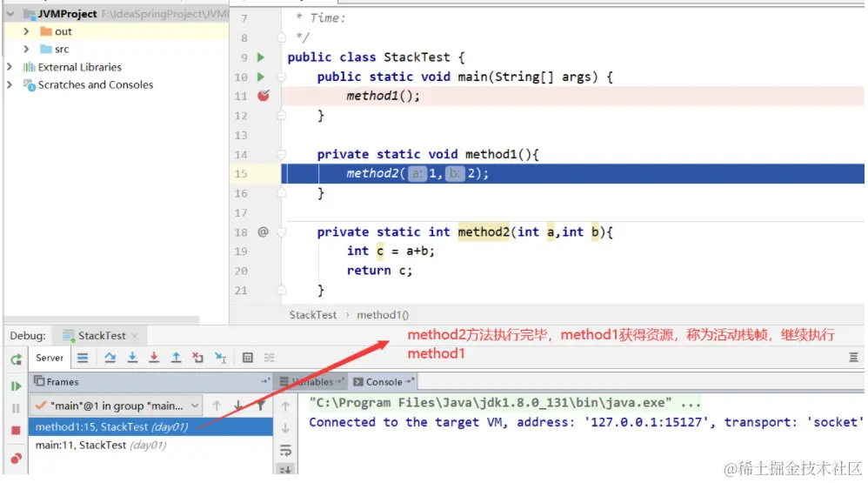
Task: Select next frame with down arrow in Frames
Action: [238, 406]
